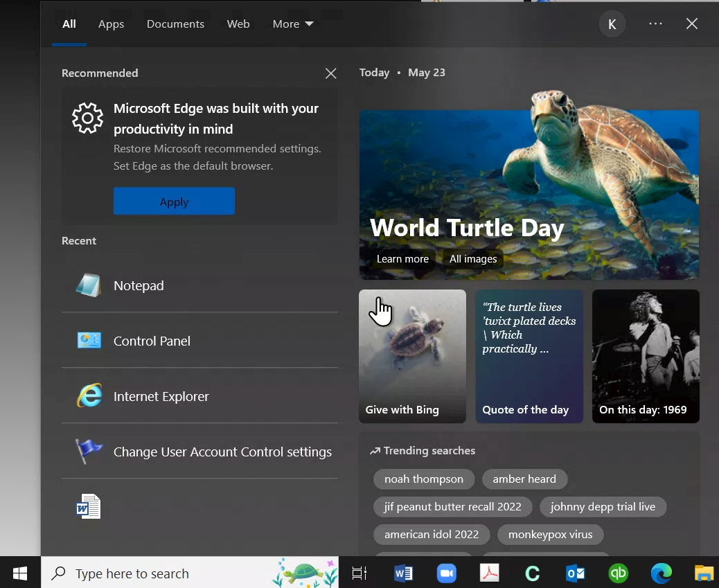Expand the More filter dropdown
Viewport: 719px width, 588px height.
pos(293,24)
